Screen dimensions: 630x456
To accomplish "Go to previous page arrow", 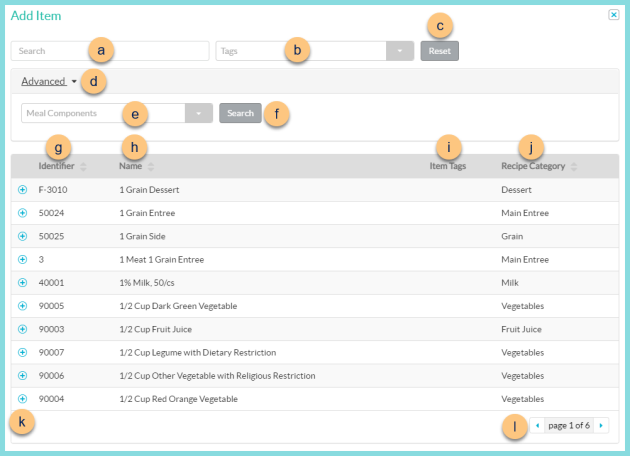I will [x=537, y=425].
